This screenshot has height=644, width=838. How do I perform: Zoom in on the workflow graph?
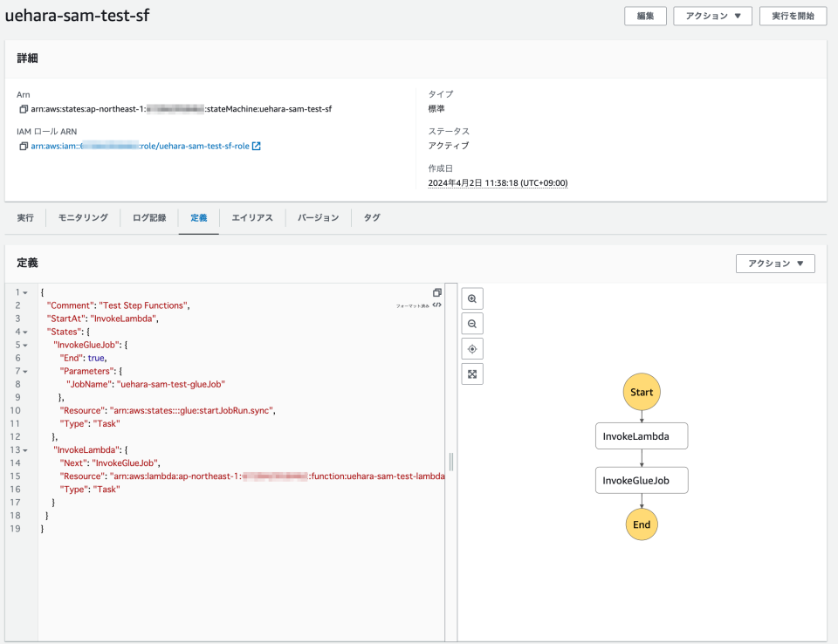(x=471, y=298)
